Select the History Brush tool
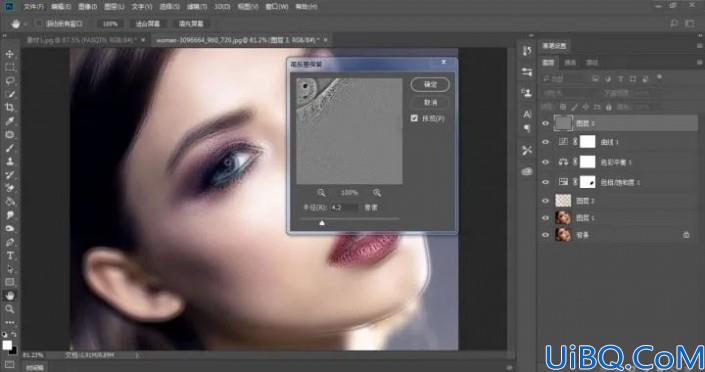 [x=9, y=175]
